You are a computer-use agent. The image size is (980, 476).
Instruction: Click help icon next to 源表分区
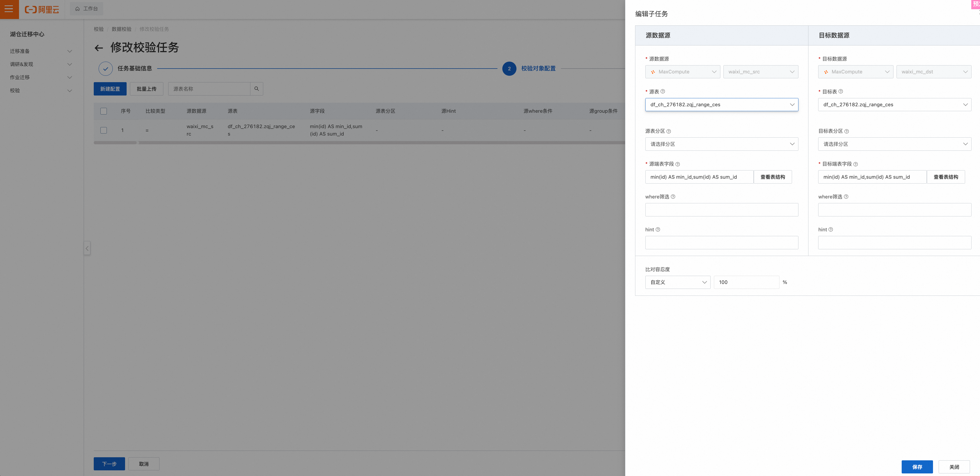tap(668, 131)
